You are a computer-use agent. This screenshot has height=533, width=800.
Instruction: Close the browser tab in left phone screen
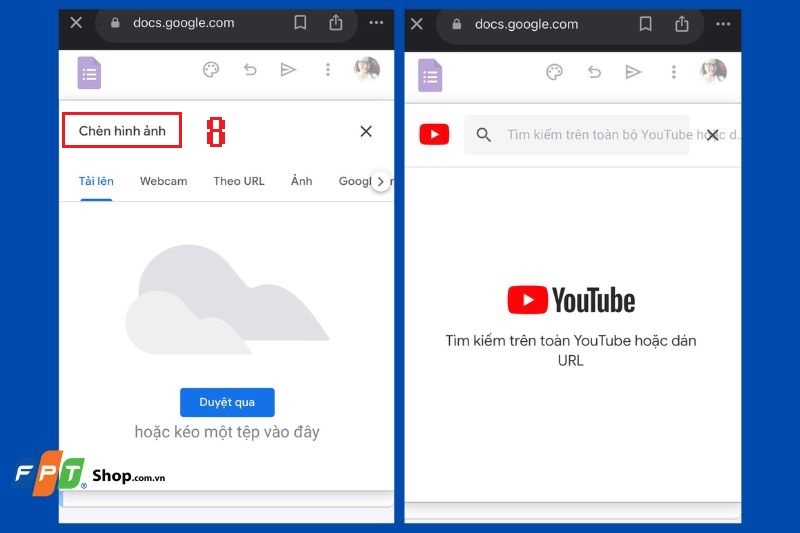pyautogui.click(x=76, y=22)
